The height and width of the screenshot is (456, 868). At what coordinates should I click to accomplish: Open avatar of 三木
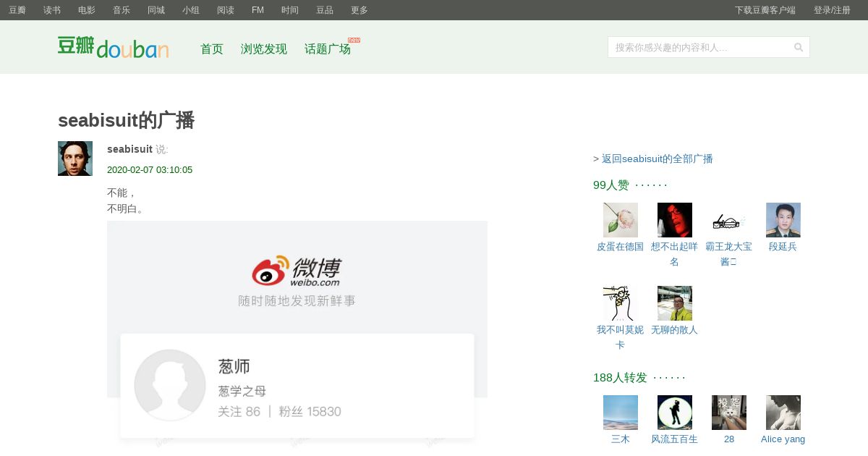(621, 413)
